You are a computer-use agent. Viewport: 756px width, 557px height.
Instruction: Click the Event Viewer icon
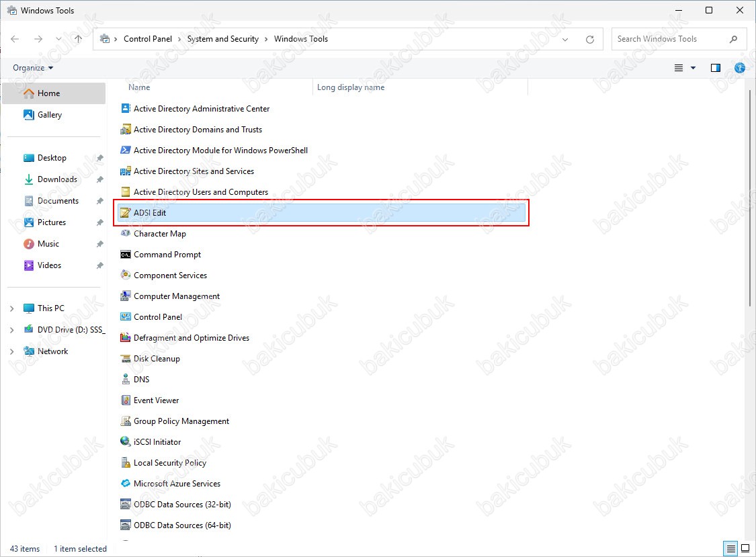click(126, 400)
